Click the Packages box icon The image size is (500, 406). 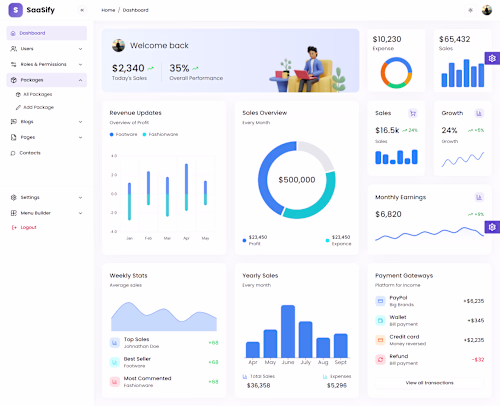pos(13,80)
